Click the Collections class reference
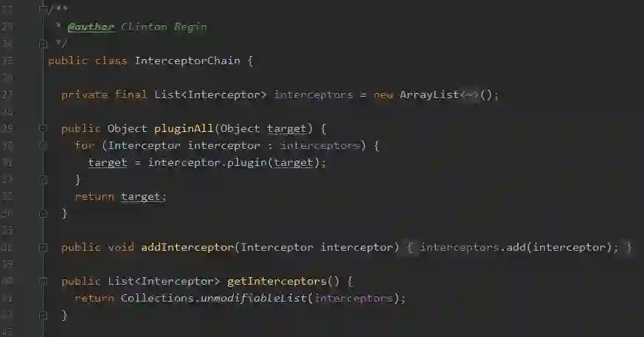 point(157,299)
